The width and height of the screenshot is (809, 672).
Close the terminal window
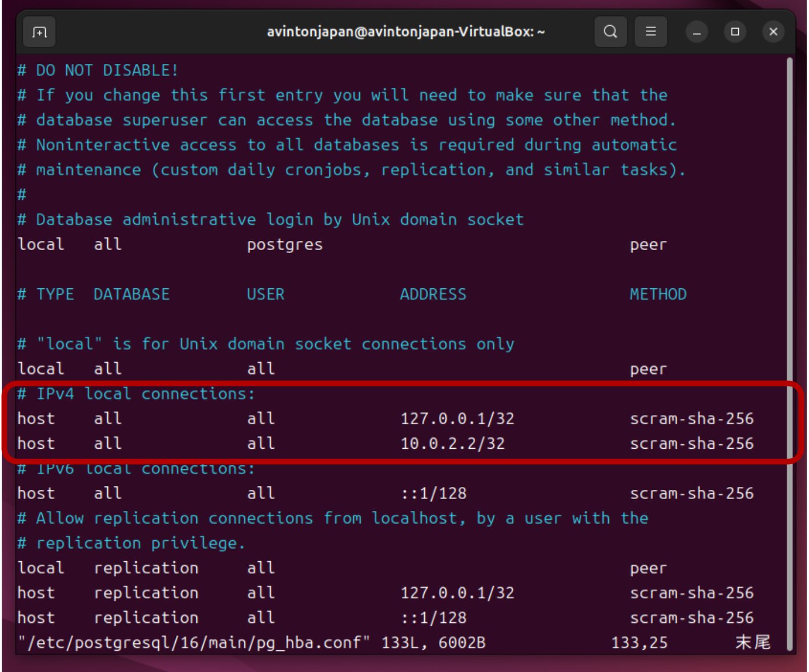pos(773,32)
